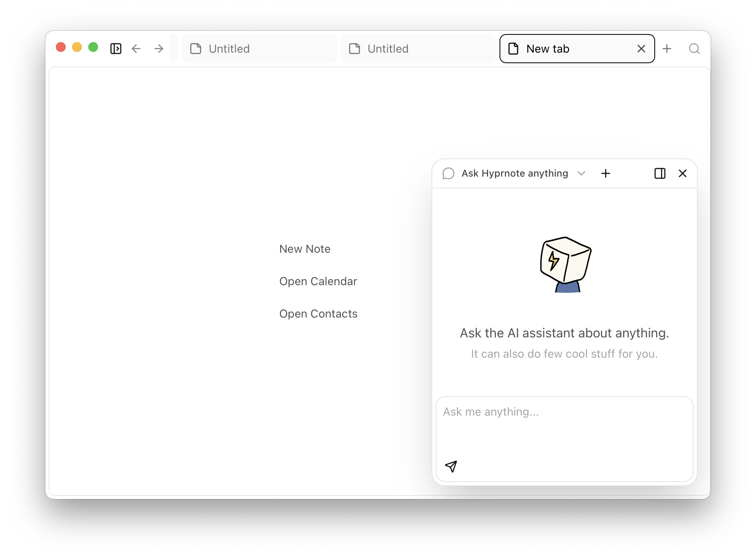The width and height of the screenshot is (756, 559).
Task: Toggle the left sidebar panel icon
Action: click(116, 49)
